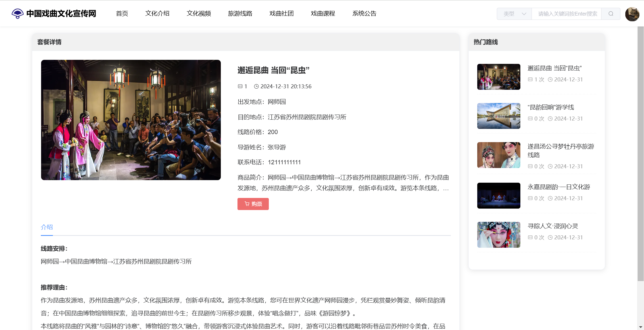Click the views icon in 寻踪人文 entry

530,237
